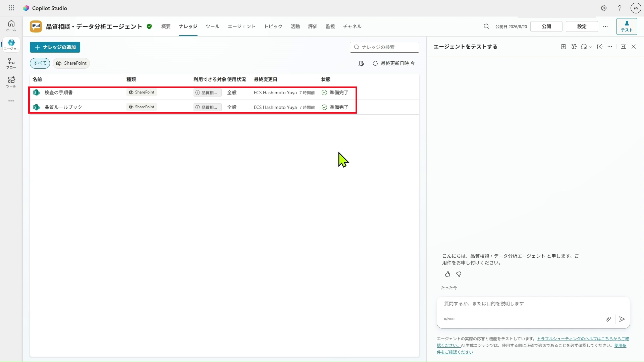Open the 品質ルールブック knowledge row

coord(224,107)
